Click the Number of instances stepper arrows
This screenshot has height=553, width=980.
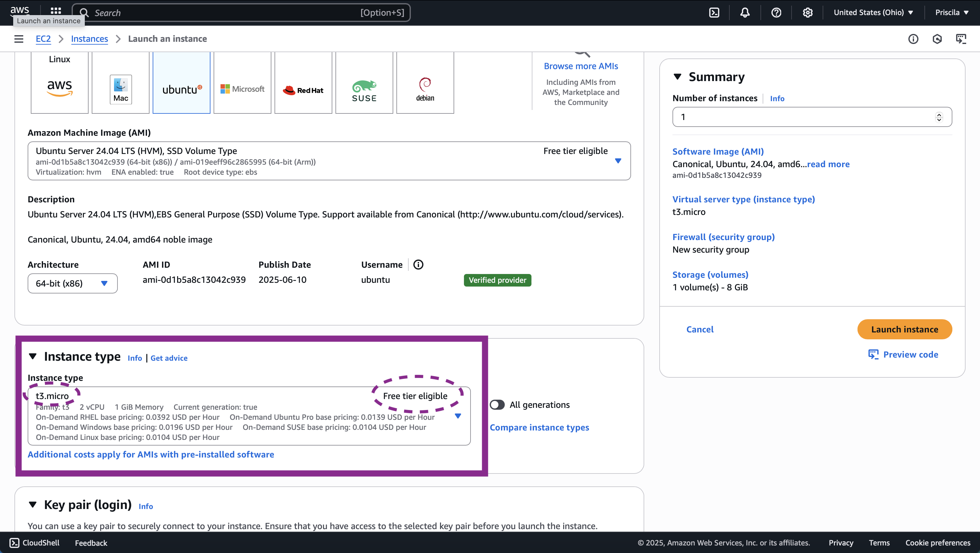[939, 117]
